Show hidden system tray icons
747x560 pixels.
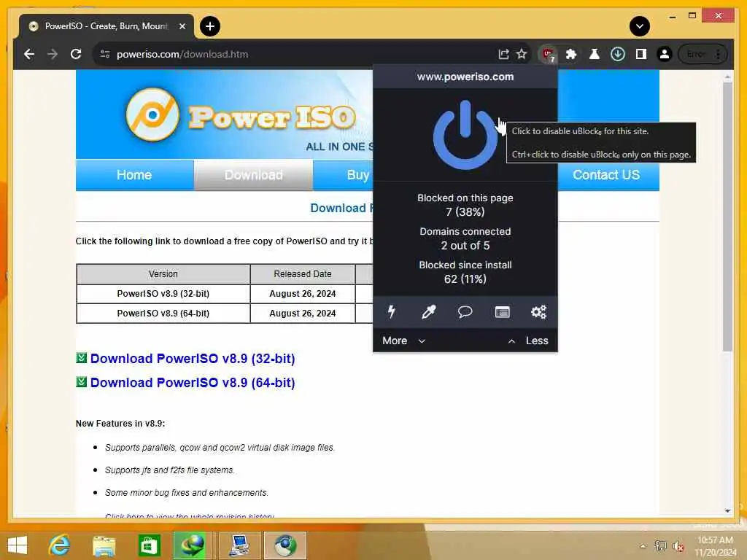point(643,546)
